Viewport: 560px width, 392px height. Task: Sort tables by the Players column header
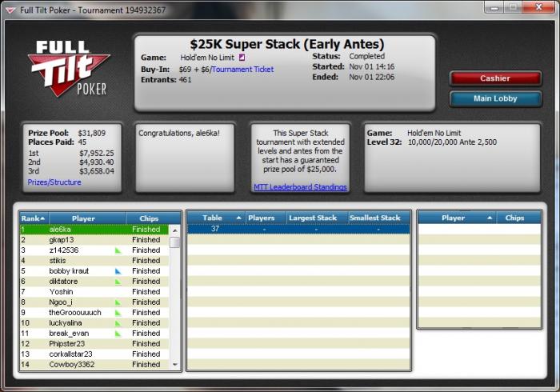(266, 218)
